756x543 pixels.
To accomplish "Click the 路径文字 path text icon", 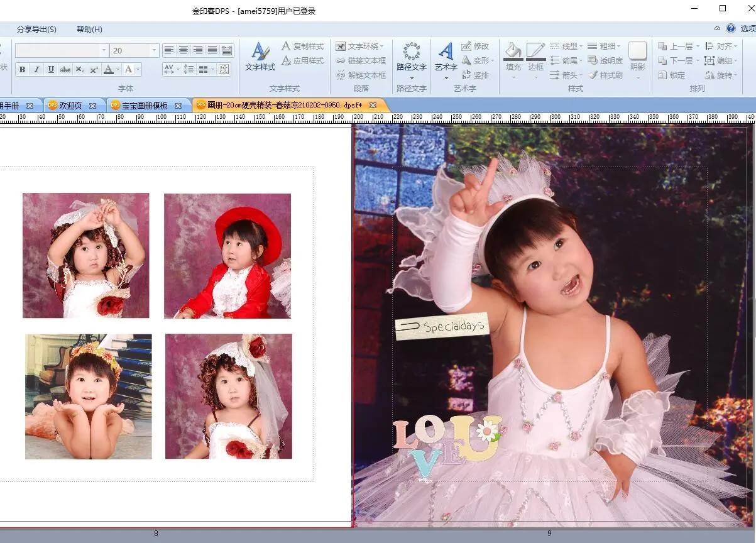I will (x=411, y=57).
